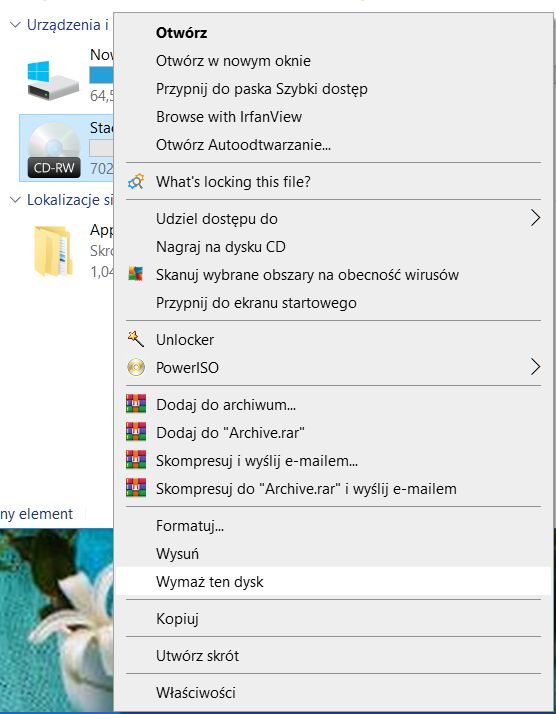Collapse the Lokalizacje sieciowe section chevron

[15, 199]
